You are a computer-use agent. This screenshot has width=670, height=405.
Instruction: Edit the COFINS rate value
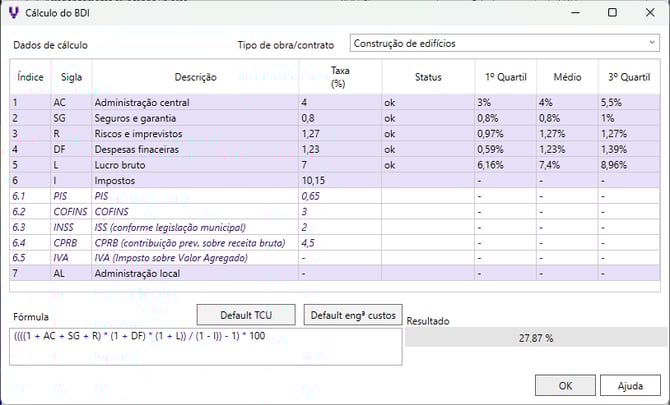337,211
